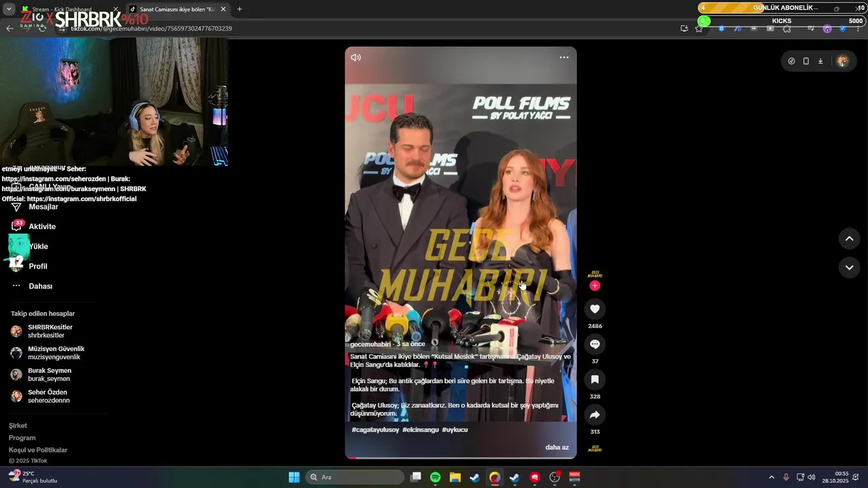The height and width of the screenshot is (488, 868).
Task: Switch to the Stream - Kick Dashboard tab
Action: point(70,9)
